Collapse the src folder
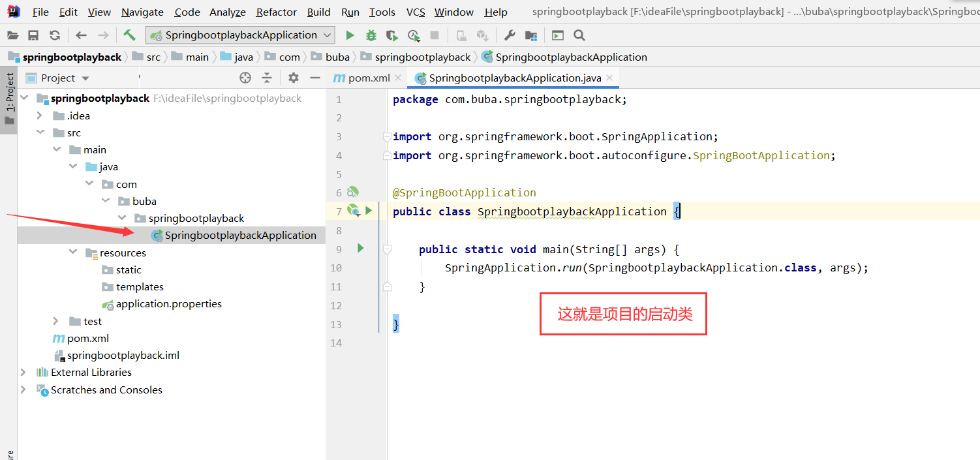Viewport: 980px width, 460px height. click(x=40, y=132)
